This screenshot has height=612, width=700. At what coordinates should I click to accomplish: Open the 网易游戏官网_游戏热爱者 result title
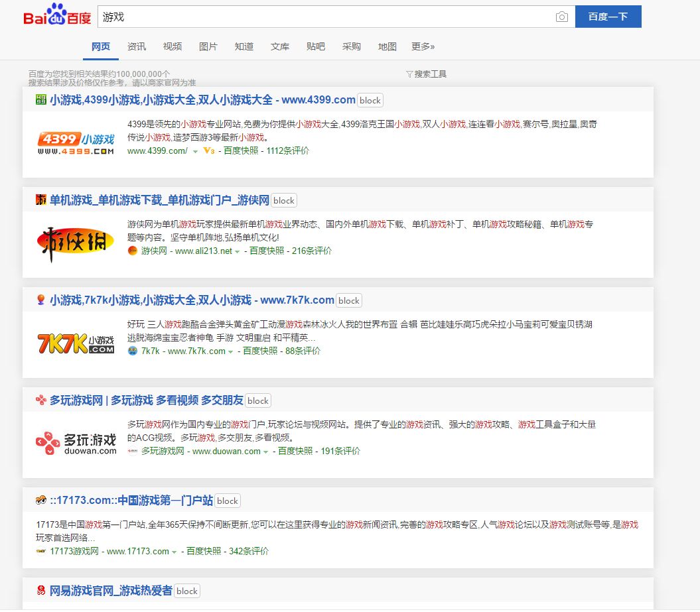coord(111,591)
